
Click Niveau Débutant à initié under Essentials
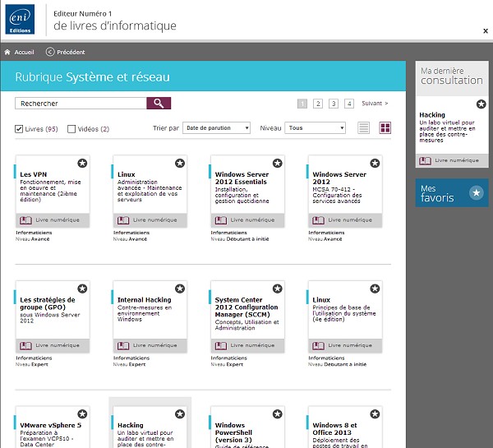click(x=240, y=239)
